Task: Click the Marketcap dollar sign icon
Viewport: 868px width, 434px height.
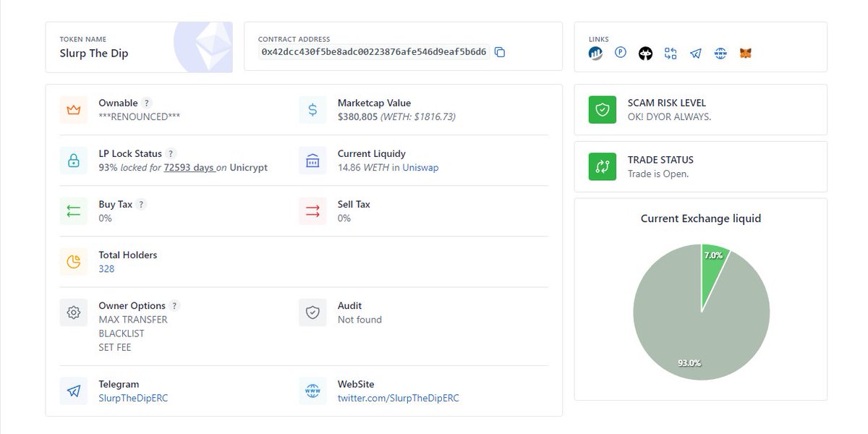Action: 312,110
